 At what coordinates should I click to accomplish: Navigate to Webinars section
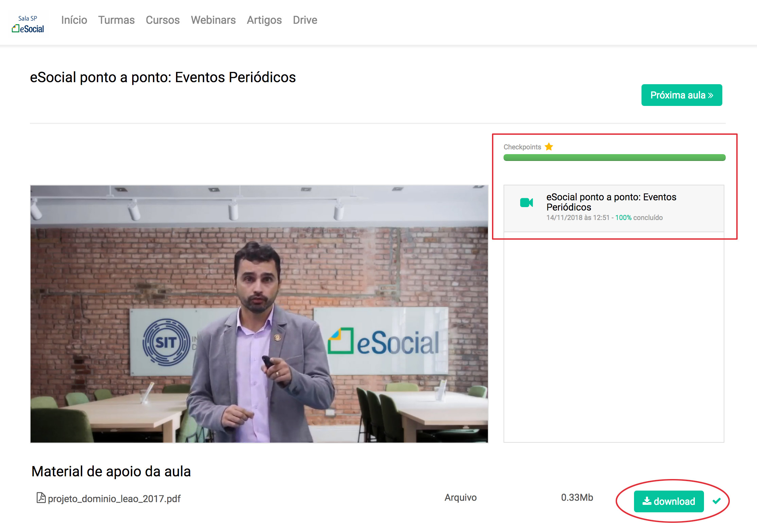point(213,20)
